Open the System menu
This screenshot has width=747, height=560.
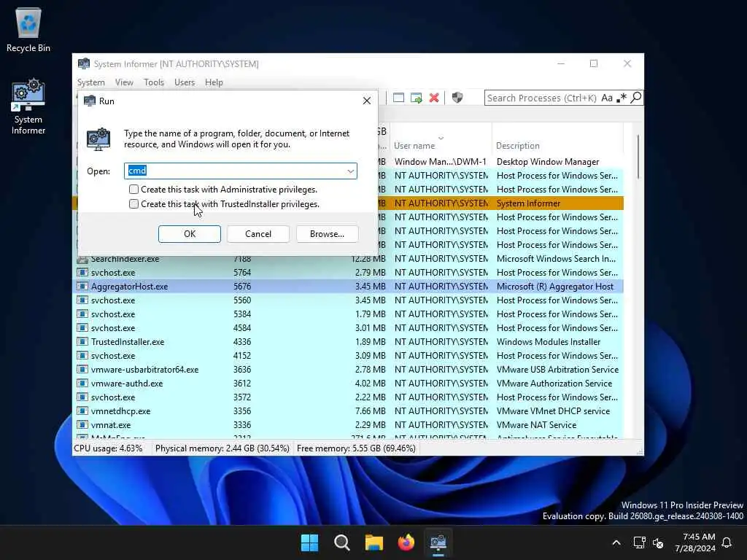tap(91, 82)
